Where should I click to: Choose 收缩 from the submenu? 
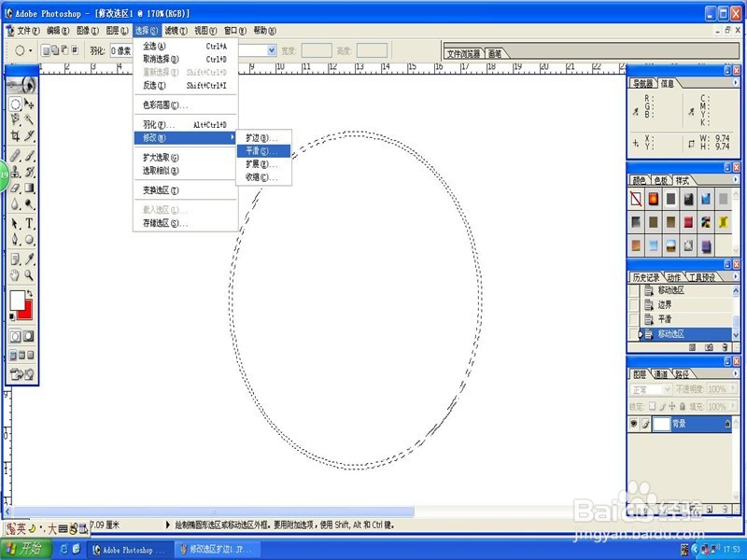click(x=264, y=177)
